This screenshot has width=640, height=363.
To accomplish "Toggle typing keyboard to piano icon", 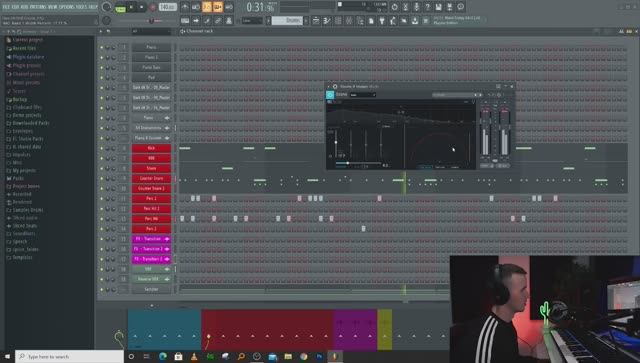I will 185,20.
